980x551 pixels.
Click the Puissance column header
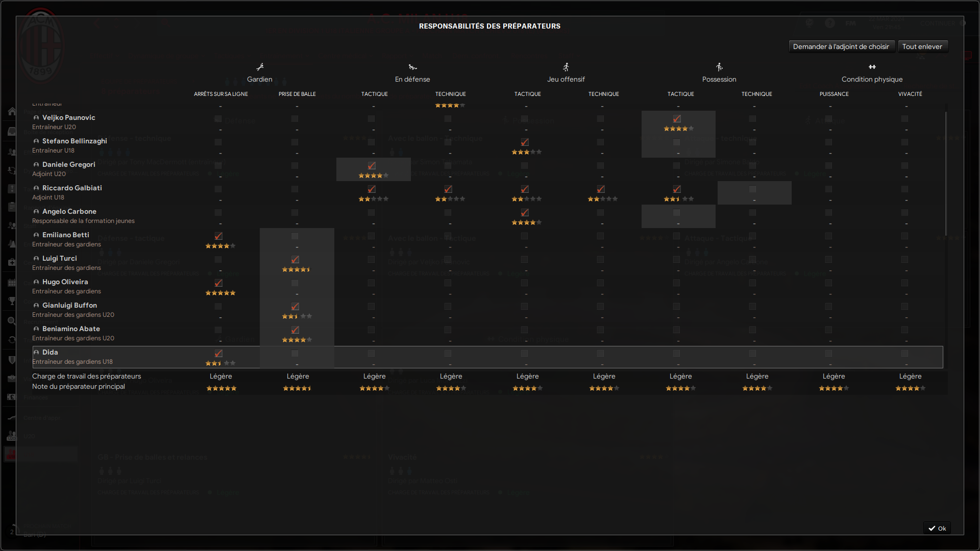[834, 94]
